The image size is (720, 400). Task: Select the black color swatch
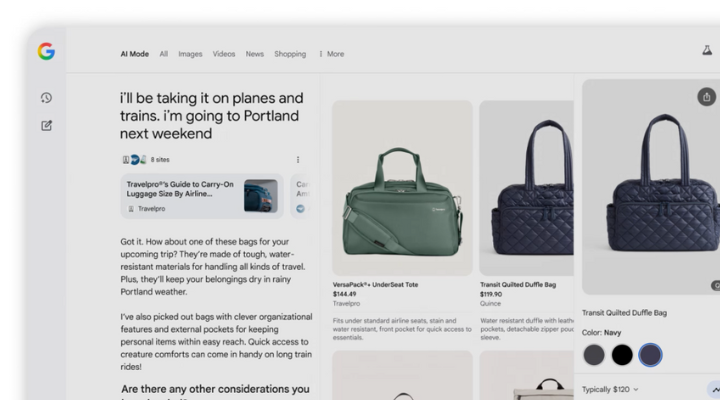622,354
